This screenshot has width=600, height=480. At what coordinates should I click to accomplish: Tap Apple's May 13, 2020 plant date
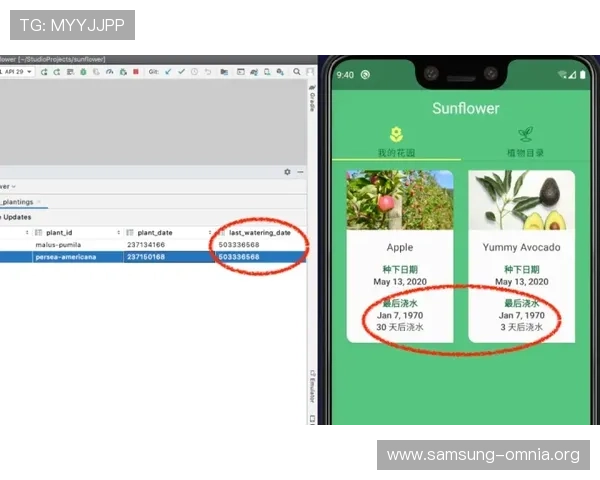tap(400, 282)
